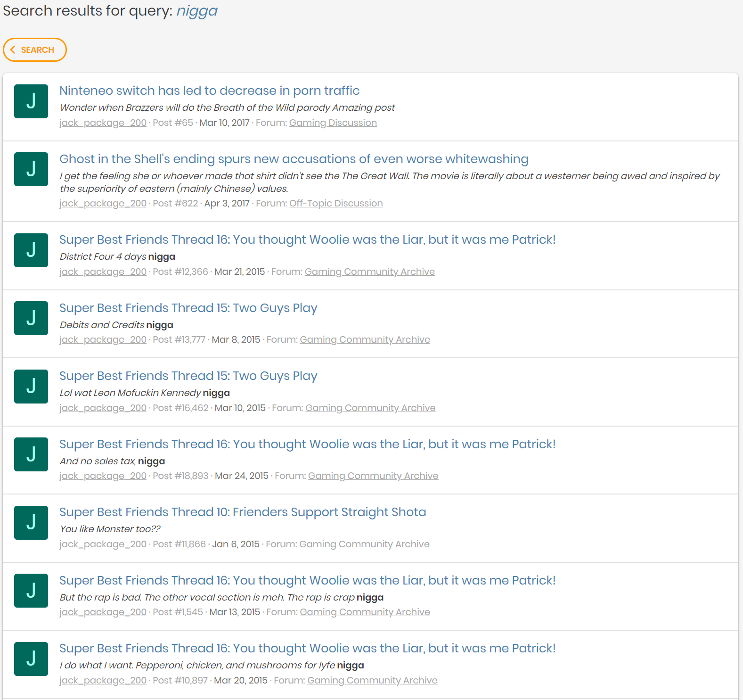Open Thread 16 title above 'But the rap is bad'

coord(307,580)
